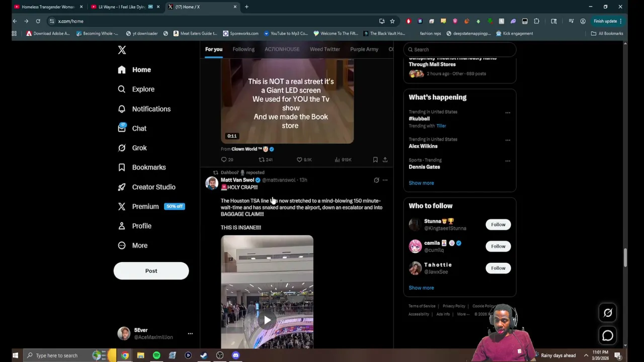Reload the page in Chrome
Viewport: 644px width, 362px height.
click(38, 21)
